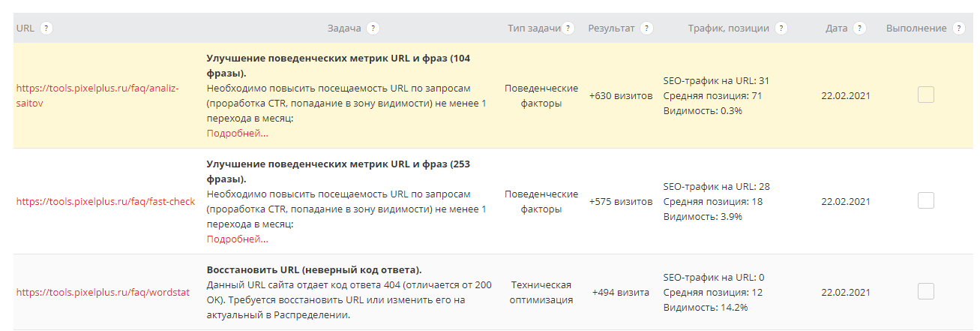980x331 pixels.
Task: Click the text SEO-трафик на URL: 0
Action: [x=714, y=277]
